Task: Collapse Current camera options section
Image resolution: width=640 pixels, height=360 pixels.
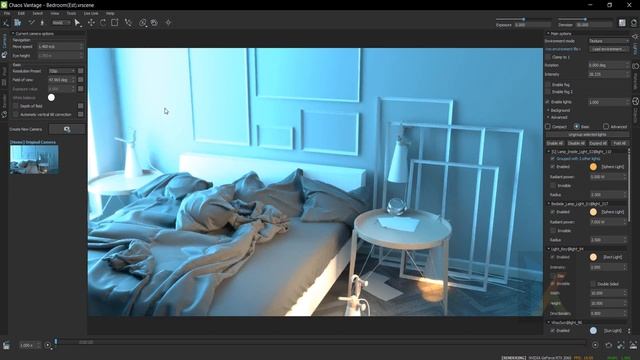Action: point(13,33)
